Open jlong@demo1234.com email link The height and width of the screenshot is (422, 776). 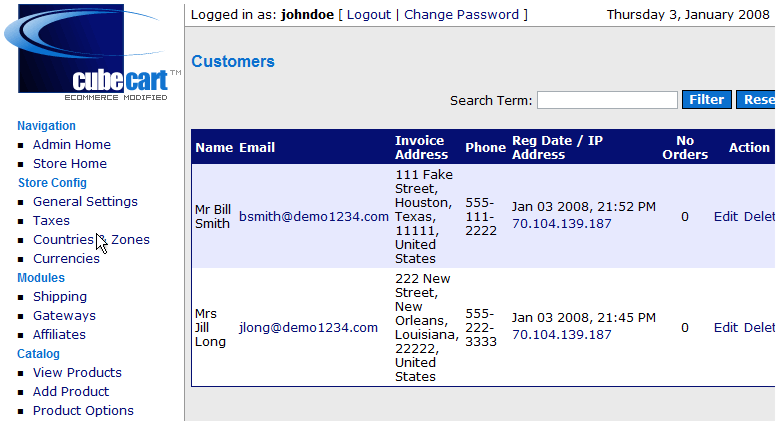(308, 328)
